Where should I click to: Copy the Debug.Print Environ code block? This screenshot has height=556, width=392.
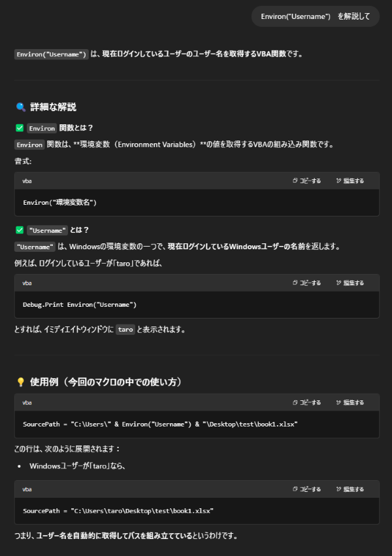[306, 283]
